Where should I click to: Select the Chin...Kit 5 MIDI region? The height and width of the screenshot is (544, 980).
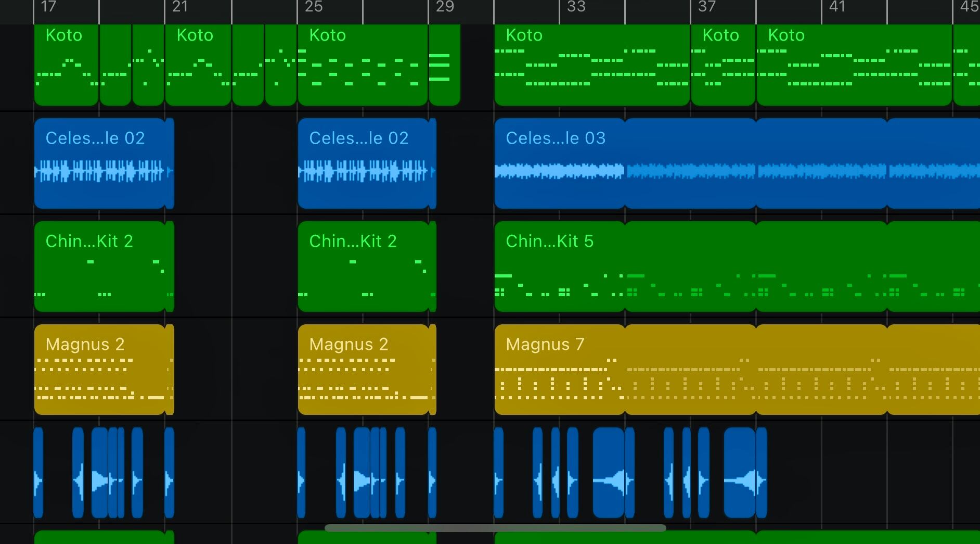pyautogui.click(x=559, y=267)
